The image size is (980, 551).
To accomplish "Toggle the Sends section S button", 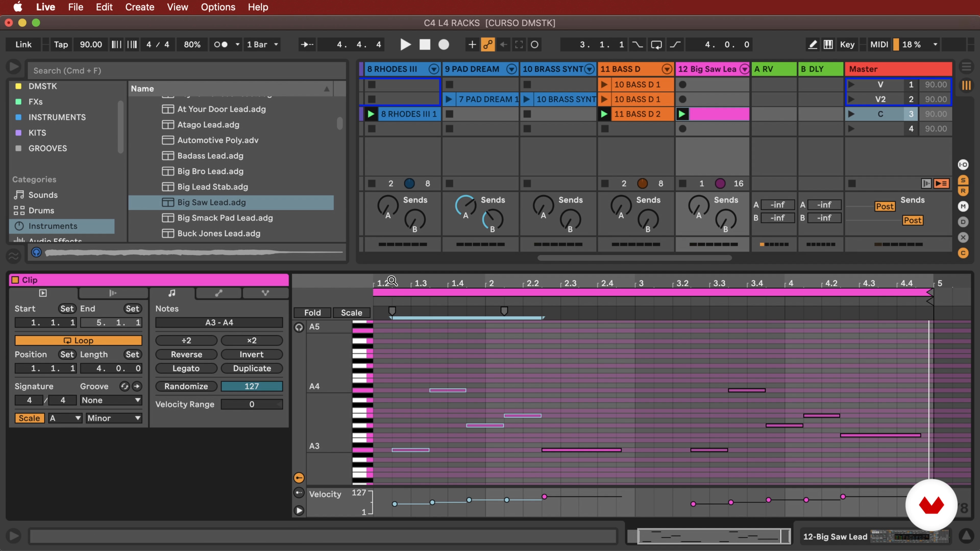I will tap(963, 180).
